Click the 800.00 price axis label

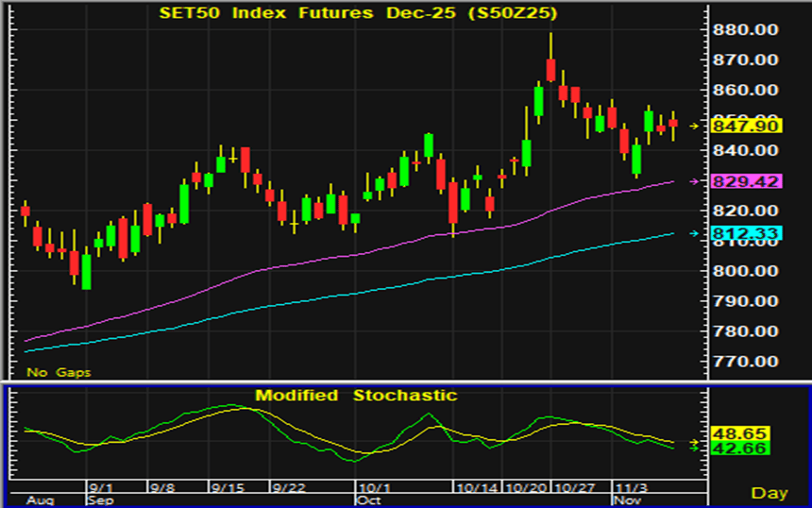click(745, 271)
